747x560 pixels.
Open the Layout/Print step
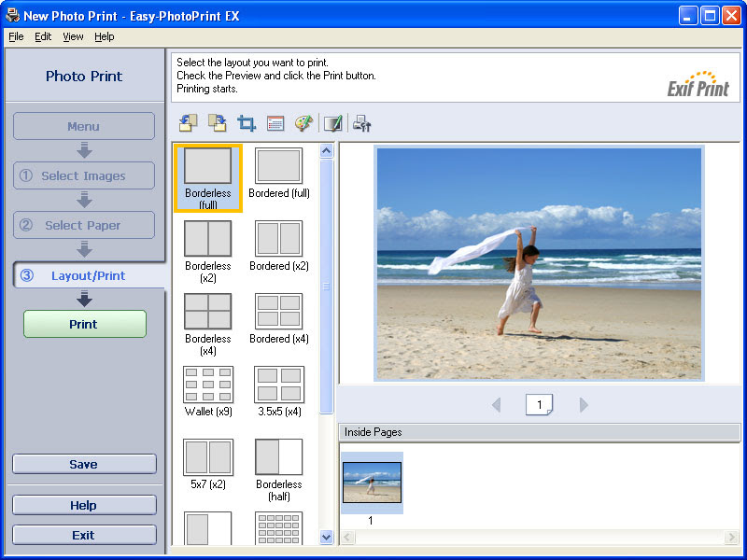point(89,275)
